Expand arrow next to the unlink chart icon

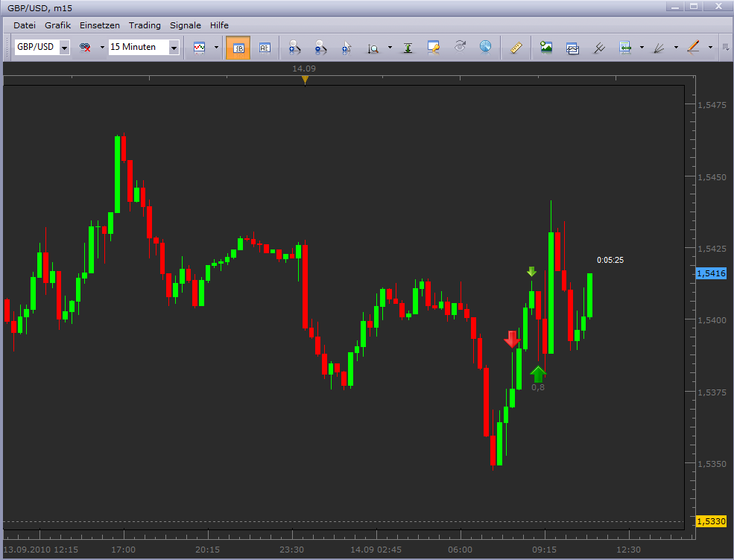[x=102, y=47]
